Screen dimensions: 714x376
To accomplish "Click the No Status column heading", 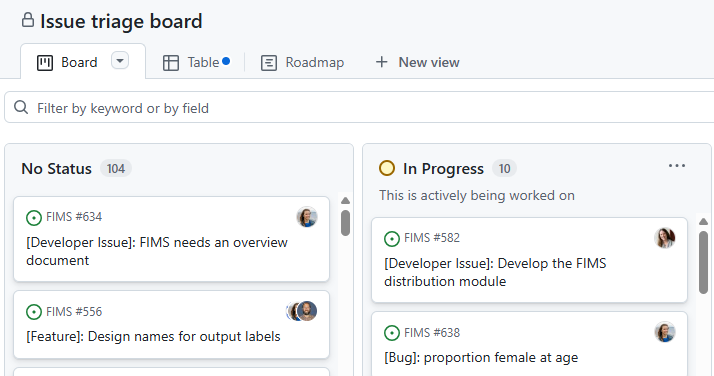I will (x=56, y=169).
